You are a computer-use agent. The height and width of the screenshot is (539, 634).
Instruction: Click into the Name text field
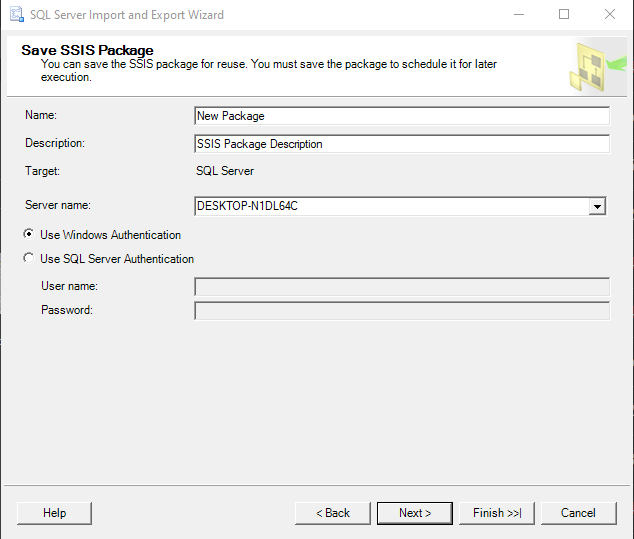[x=402, y=116]
